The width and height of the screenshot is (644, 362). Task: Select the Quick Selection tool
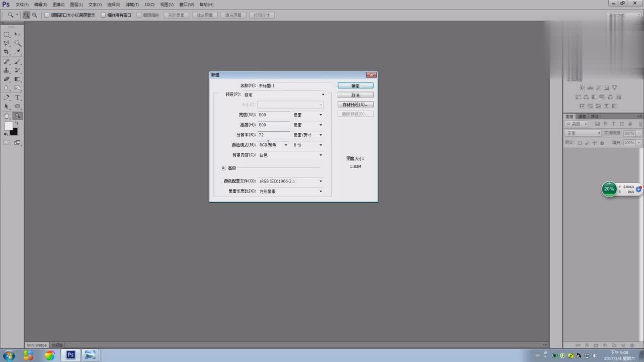tap(18, 43)
